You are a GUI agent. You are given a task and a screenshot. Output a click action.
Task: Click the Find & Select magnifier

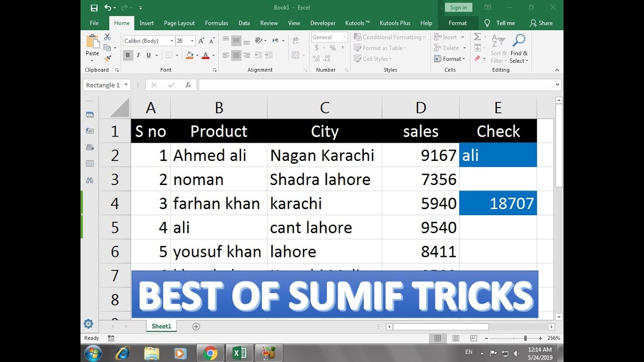pyautogui.click(x=519, y=41)
